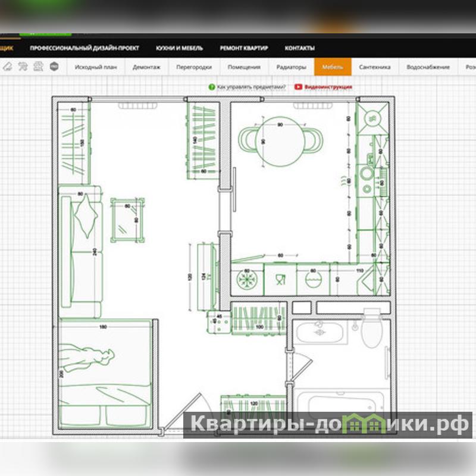The height and width of the screenshot is (476, 476).
Task: Open the Контакты menu item
Action: click(300, 48)
